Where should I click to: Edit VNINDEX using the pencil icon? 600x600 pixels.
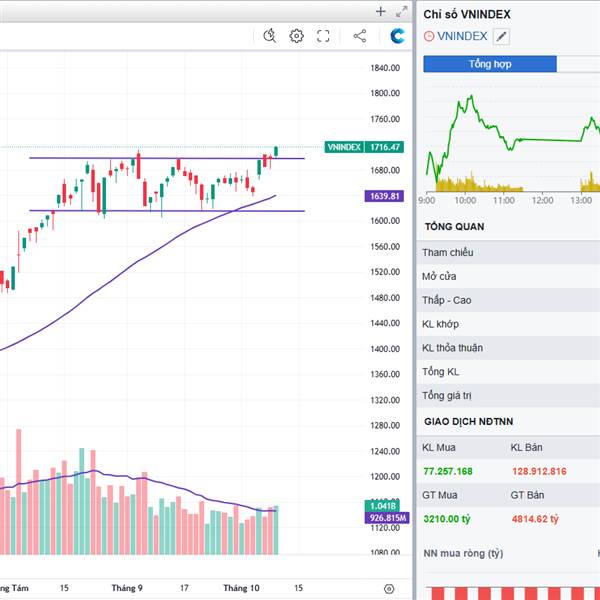501,37
